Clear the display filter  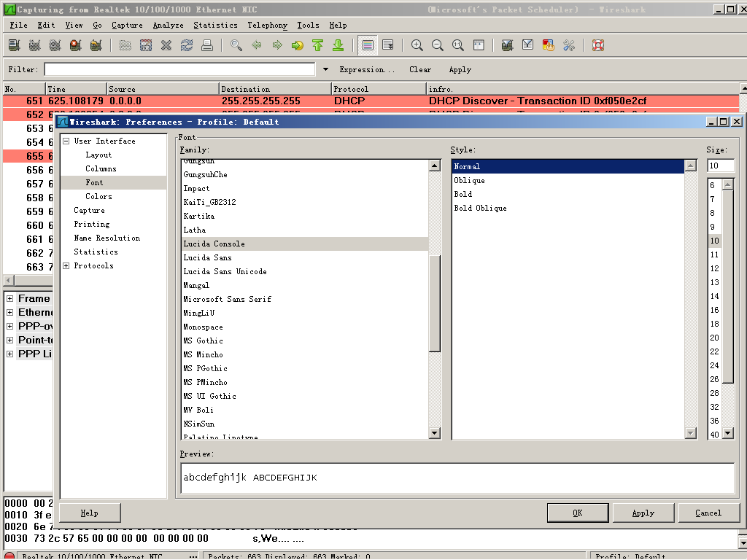pos(420,69)
